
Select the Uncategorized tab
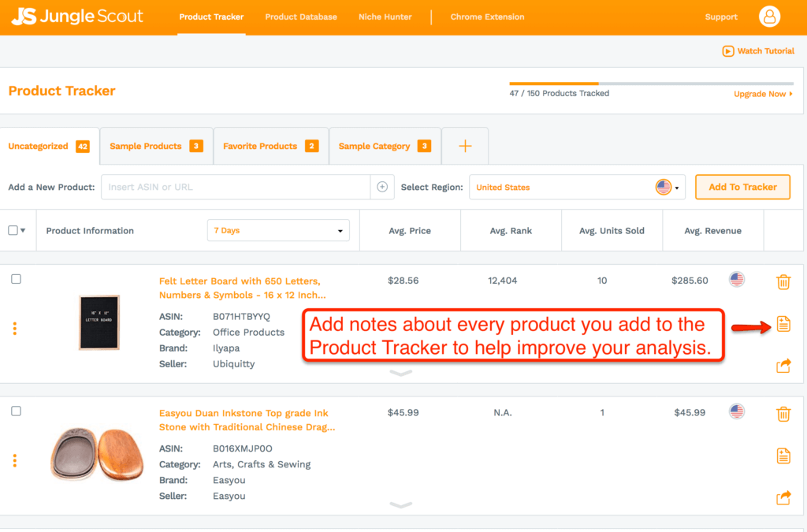pyautogui.click(x=50, y=146)
